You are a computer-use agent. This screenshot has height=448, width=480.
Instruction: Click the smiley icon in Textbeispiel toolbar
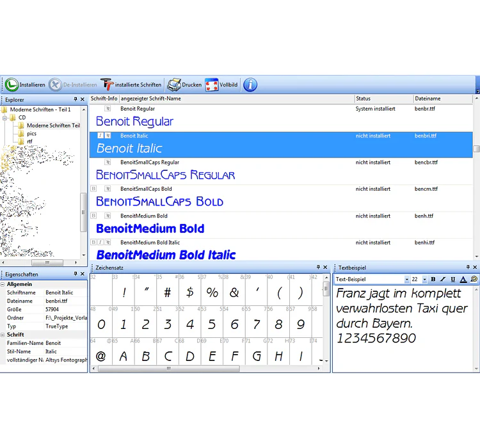[474, 279]
